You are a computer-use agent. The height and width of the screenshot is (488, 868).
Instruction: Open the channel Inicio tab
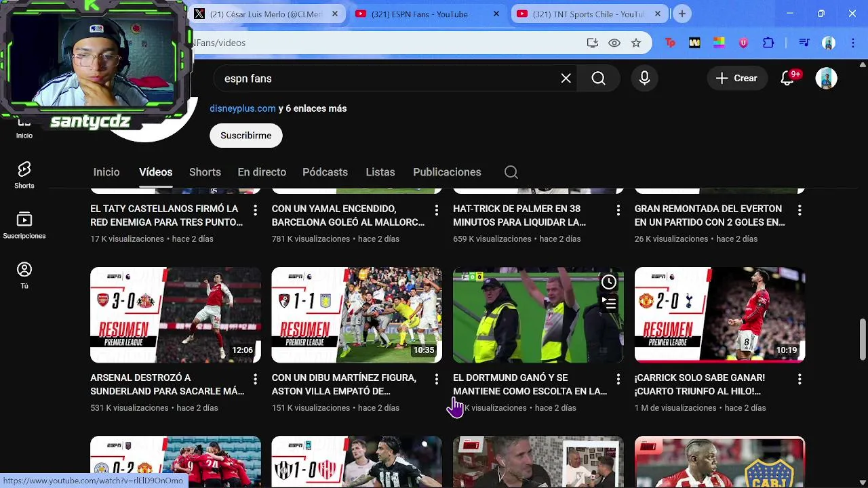coord(106,172)
